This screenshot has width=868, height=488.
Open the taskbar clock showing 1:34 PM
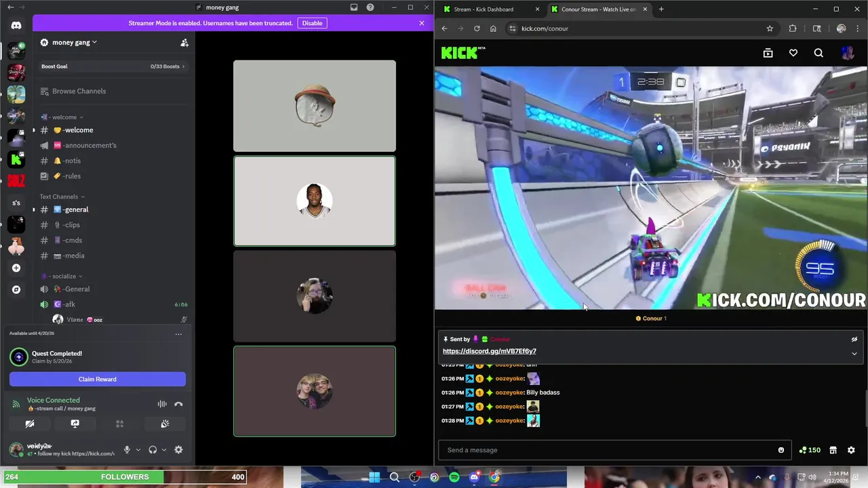tap(837, 477)
